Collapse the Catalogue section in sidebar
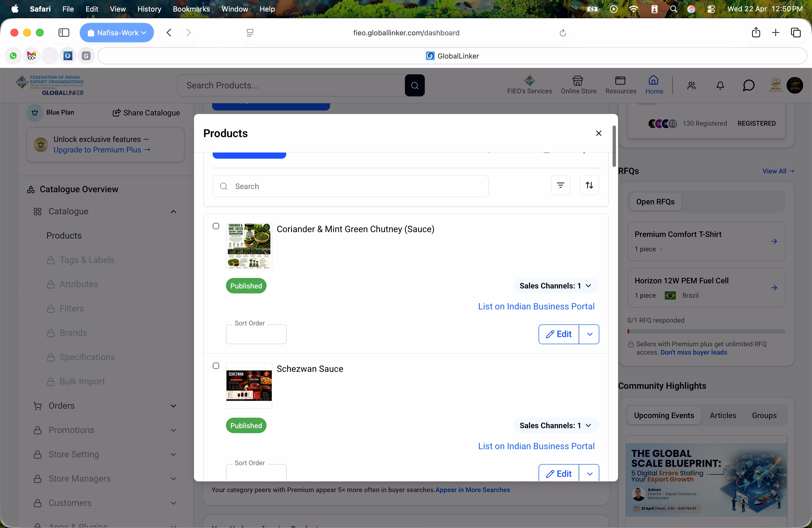Screen dimensions: 812x528 coord(173,212)
